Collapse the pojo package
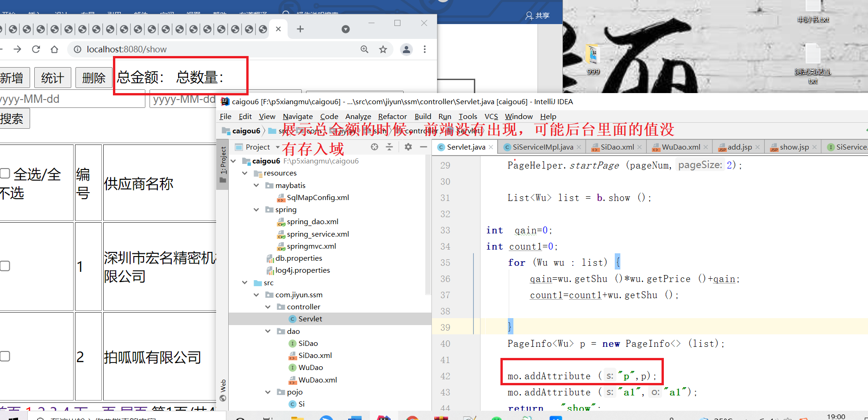The image size is (868, 420). point(268,392)
